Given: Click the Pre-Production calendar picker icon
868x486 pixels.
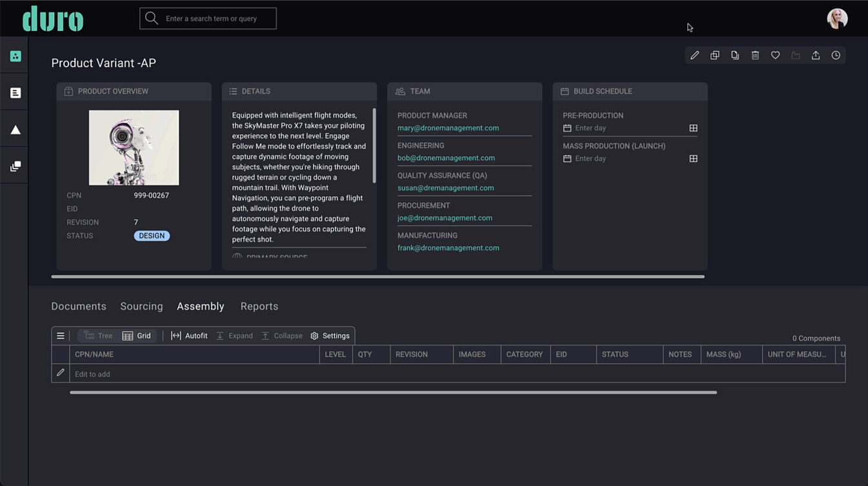Looking at the screenshot, I should click(x=693, y=128).
